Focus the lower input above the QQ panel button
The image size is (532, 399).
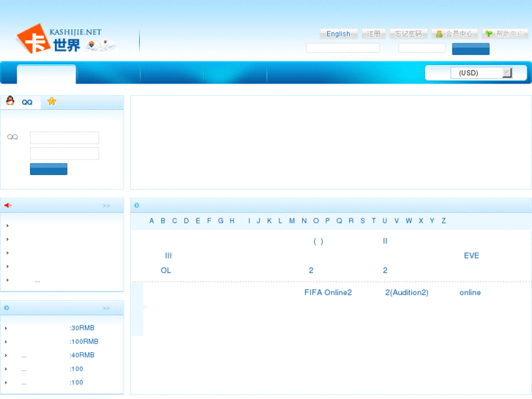coord(64,153)
